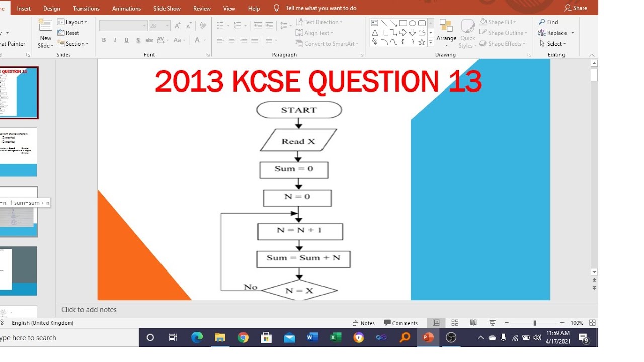
Task: Select the first slide thumbnail
Action: (19, 93)
